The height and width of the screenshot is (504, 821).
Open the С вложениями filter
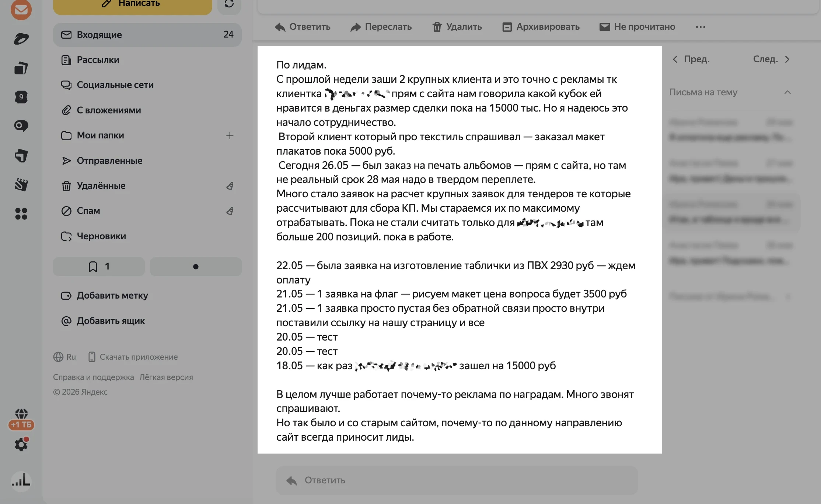tap(147, 110)
